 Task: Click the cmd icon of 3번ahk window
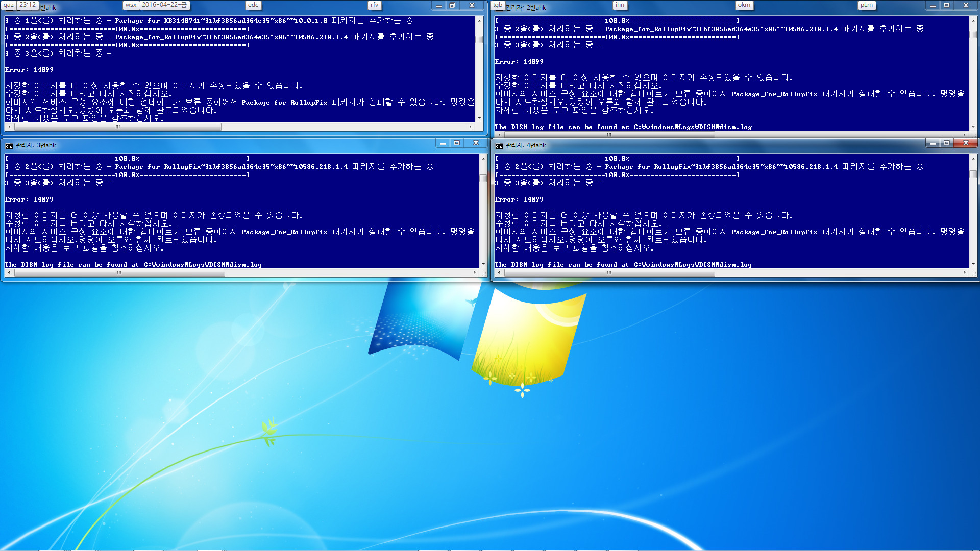pos(9,146)
